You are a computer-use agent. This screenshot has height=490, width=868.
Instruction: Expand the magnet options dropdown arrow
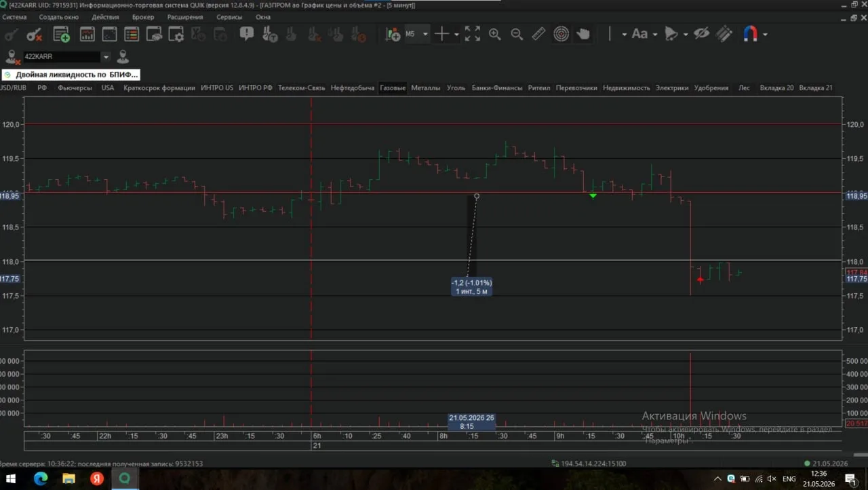pos(765,34)
